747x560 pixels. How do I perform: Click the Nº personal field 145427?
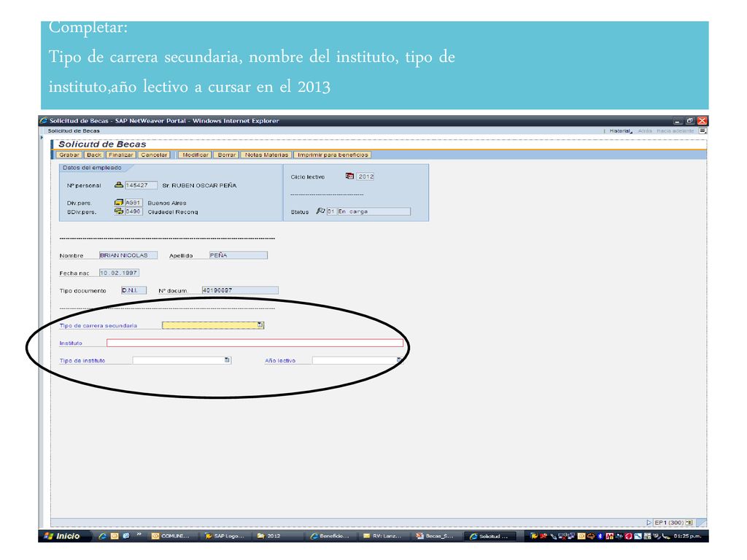click(141, 185)
